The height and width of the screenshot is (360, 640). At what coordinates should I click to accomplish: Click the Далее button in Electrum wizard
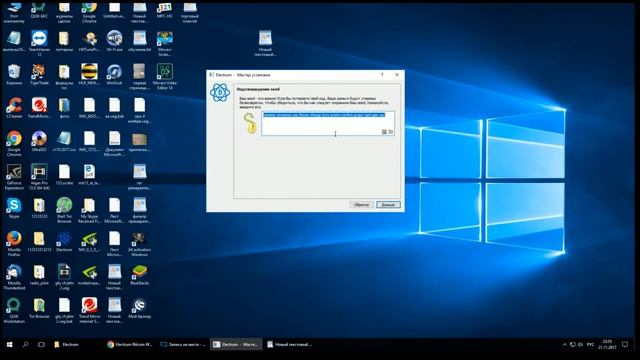[x=388, y=204]
